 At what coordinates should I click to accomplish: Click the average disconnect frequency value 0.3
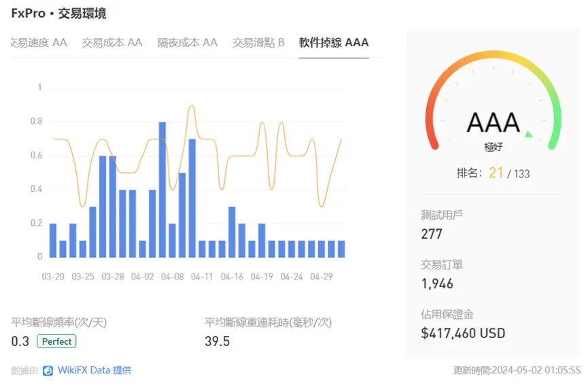coord(20,341)
